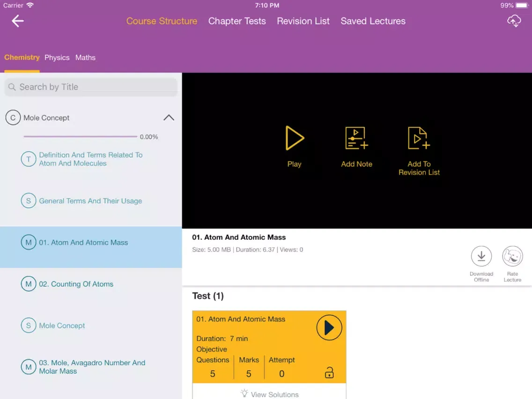Open Definition And Terms Related To Atom

click(90, 159)
